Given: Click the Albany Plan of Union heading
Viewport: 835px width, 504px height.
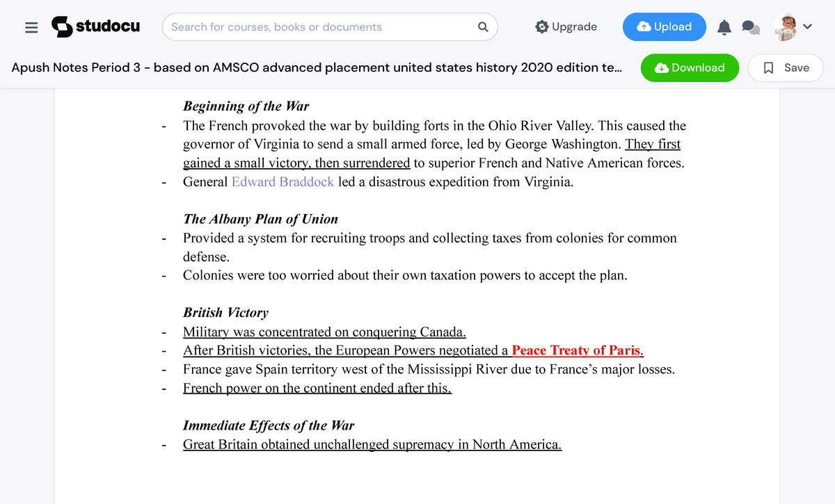Looking at the screenshot, I should click(260, 219).
